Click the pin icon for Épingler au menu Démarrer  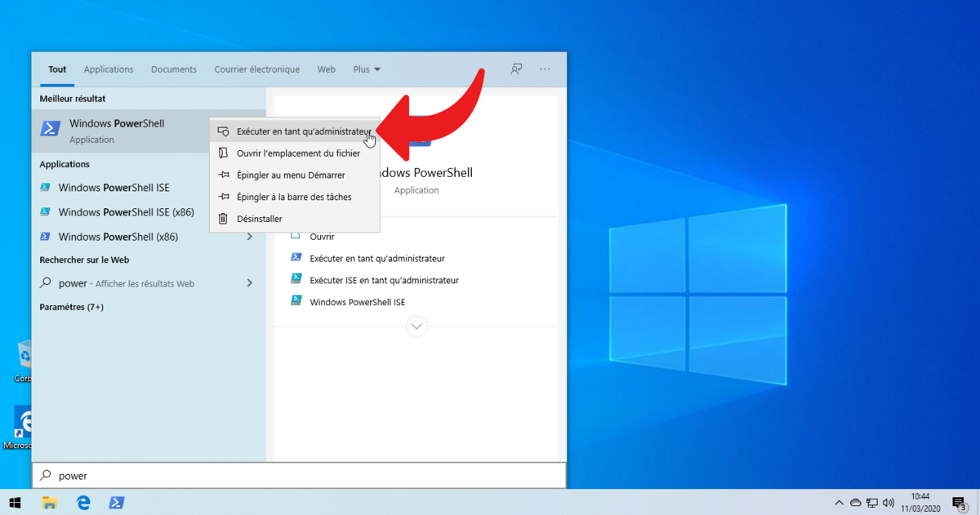click(223, 175)
